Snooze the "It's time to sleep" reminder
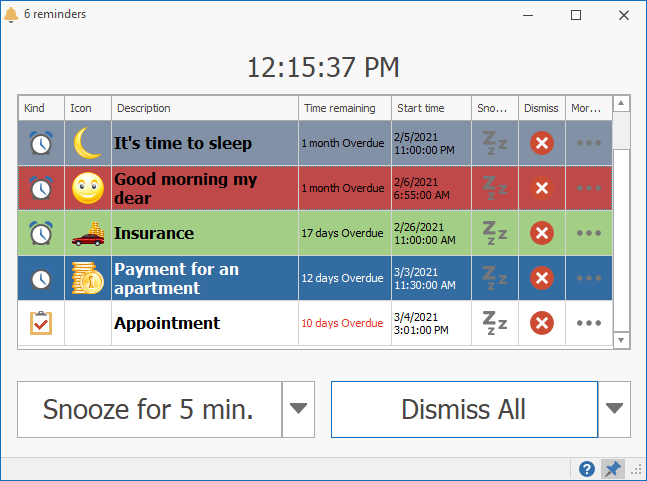Screen dimensions: 647x481 pyautogui.click(x=494, y=143)
